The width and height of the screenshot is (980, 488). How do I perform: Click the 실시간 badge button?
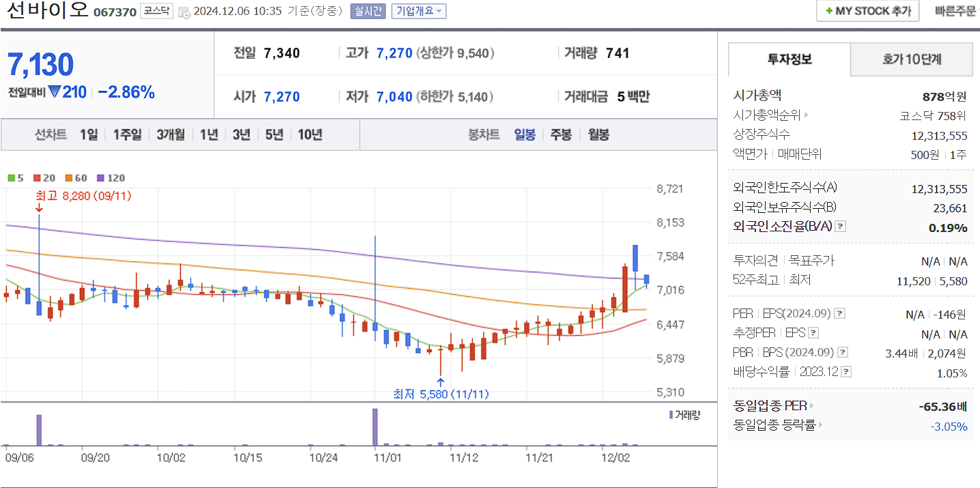click(x=368, y=11)
